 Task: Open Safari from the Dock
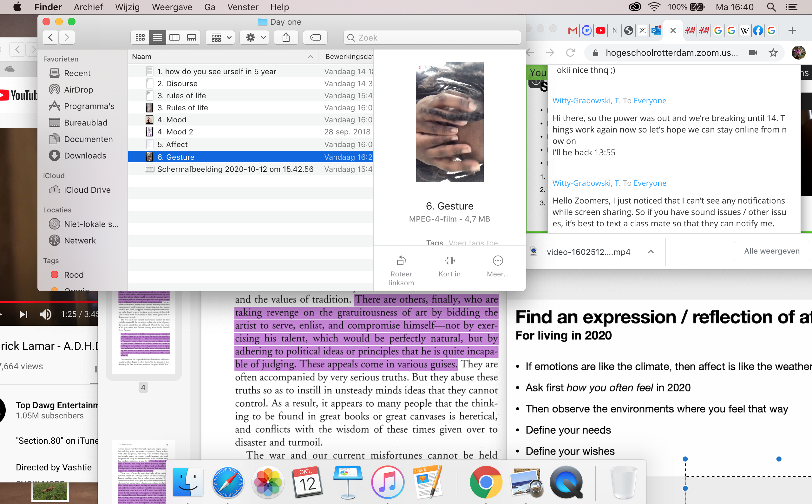[228, 483]
